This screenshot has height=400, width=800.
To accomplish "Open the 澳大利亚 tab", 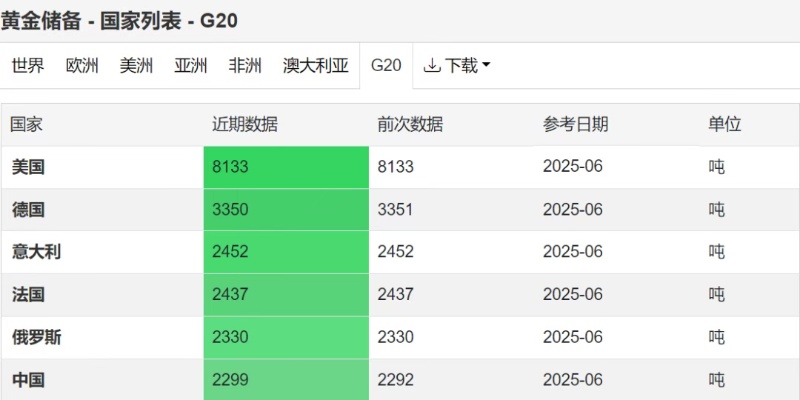I will [x=315, y=66].
